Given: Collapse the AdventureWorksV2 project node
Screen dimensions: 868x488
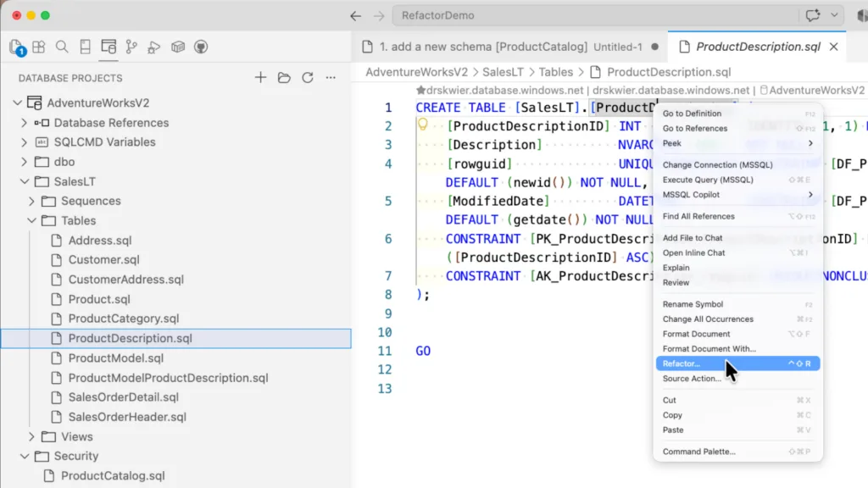Looking at the screenshot, I should [17, 103].
